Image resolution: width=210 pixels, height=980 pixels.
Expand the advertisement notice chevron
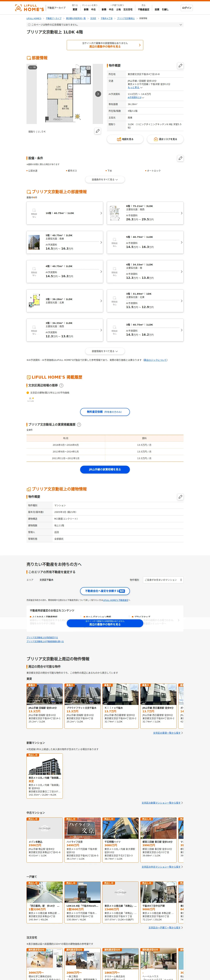pos(181,25)
